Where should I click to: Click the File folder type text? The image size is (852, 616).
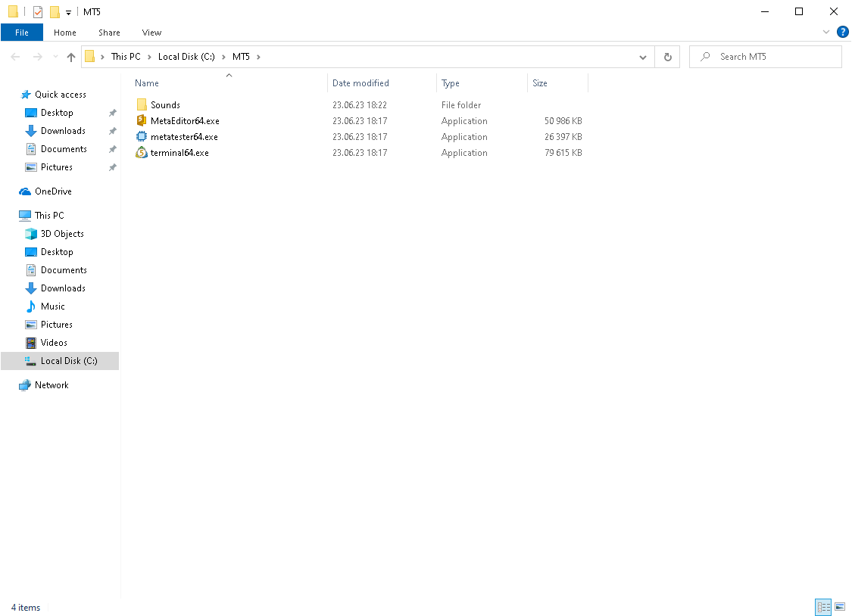(x=461, y=105)
